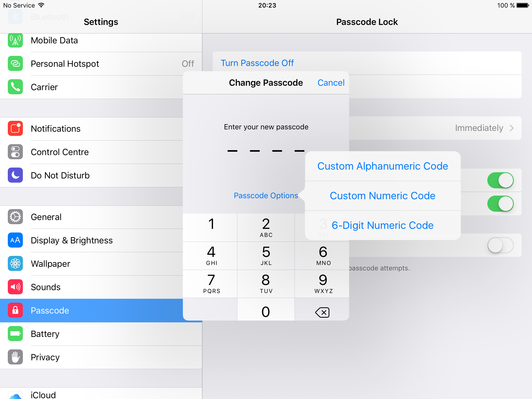Expand iCloud settings section

pos(101,394)
